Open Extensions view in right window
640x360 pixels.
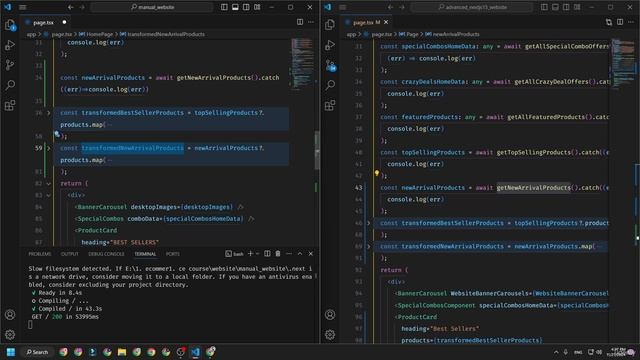click(330, 105)
